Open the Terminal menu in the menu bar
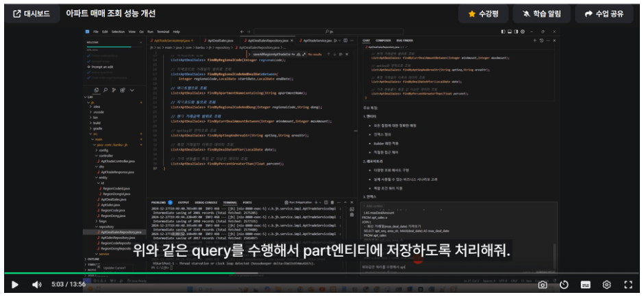 163,31
